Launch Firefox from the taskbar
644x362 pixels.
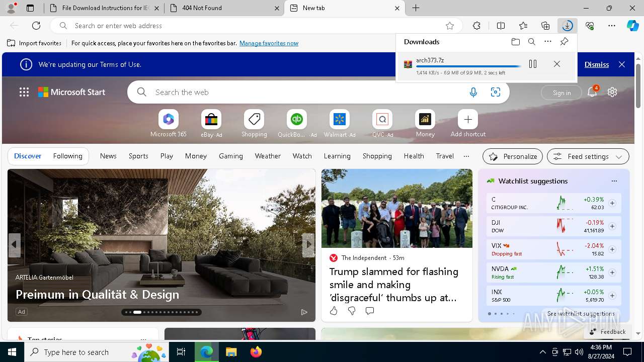(256, 352)
